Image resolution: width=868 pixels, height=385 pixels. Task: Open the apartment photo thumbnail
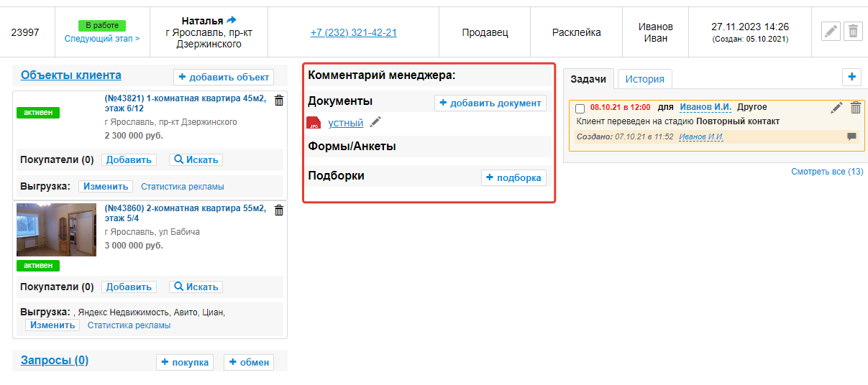point(46,229)
